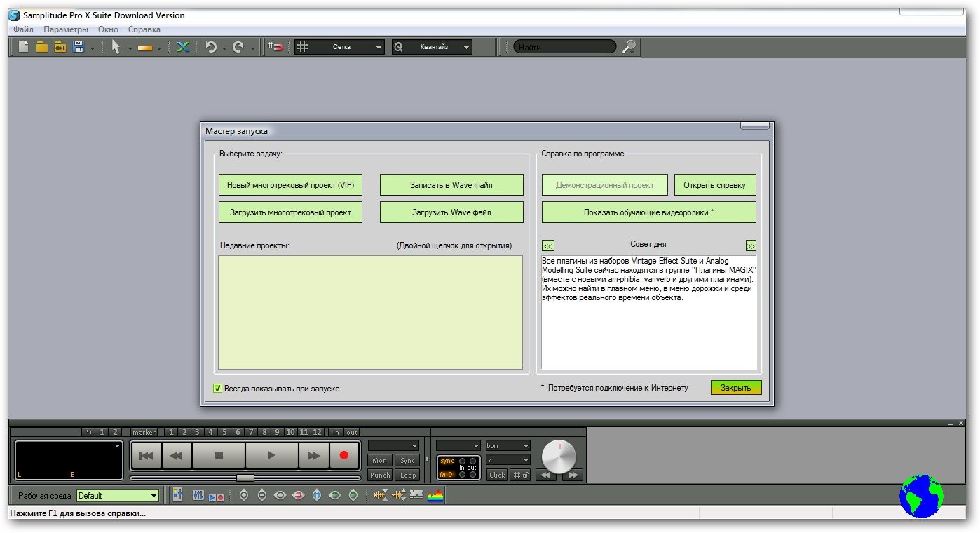The image size is (980, 533).
Task: Open the time signature '/' dropdown
Action: [x=508, y=459]
